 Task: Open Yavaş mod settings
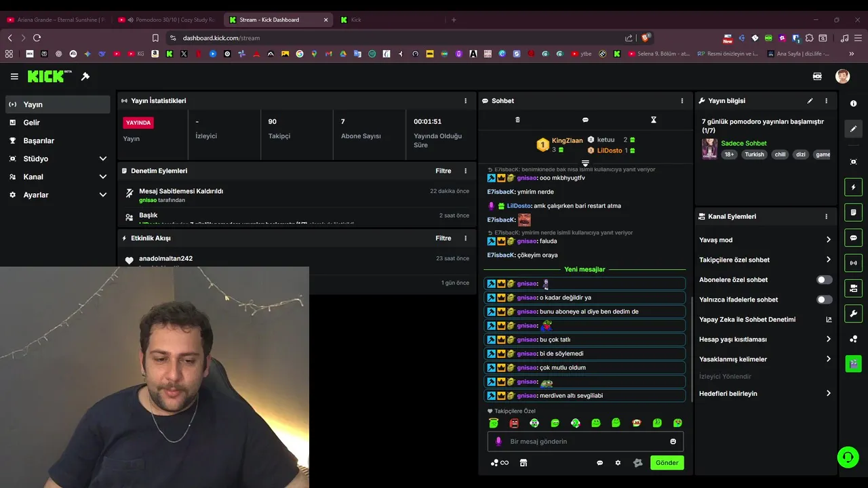click(x=765, y=240)
